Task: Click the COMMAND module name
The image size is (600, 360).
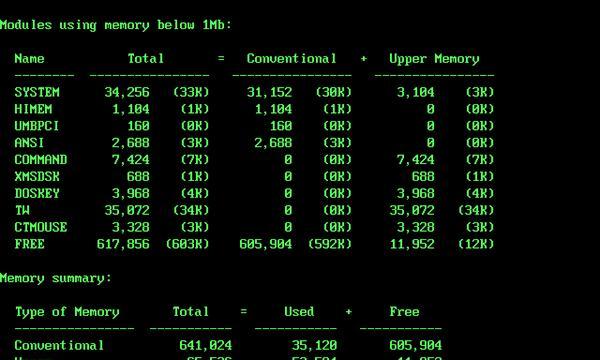Action: (x=41, y=160)
